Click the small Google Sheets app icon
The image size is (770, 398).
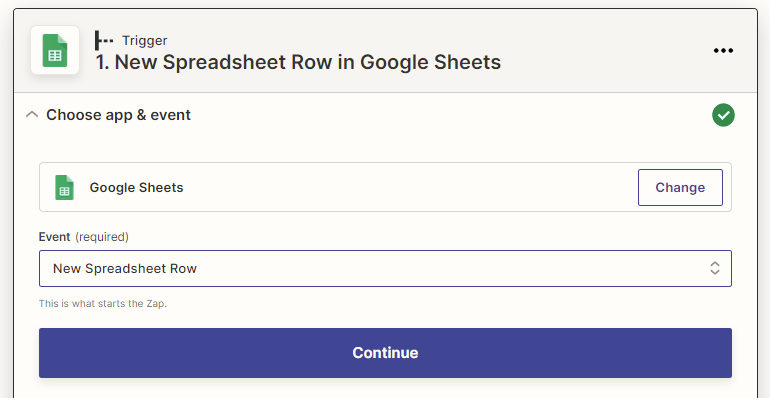[x=64, y=187]
